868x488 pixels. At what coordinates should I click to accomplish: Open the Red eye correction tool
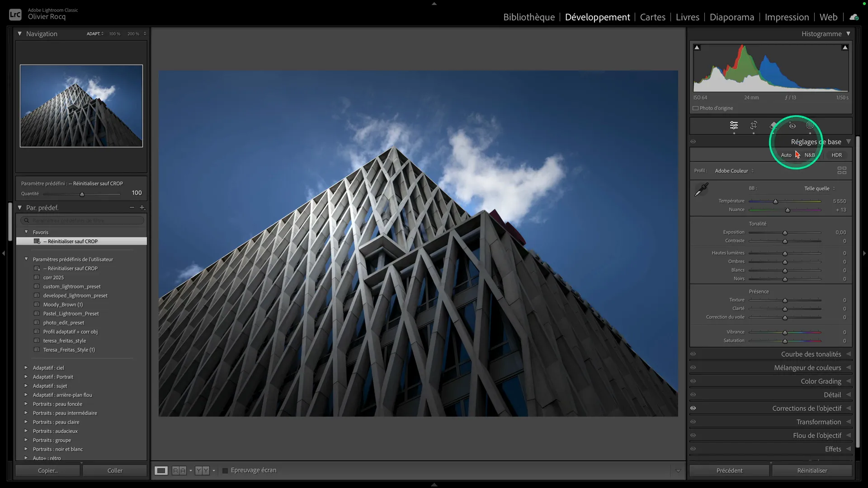tap(792, 126)
